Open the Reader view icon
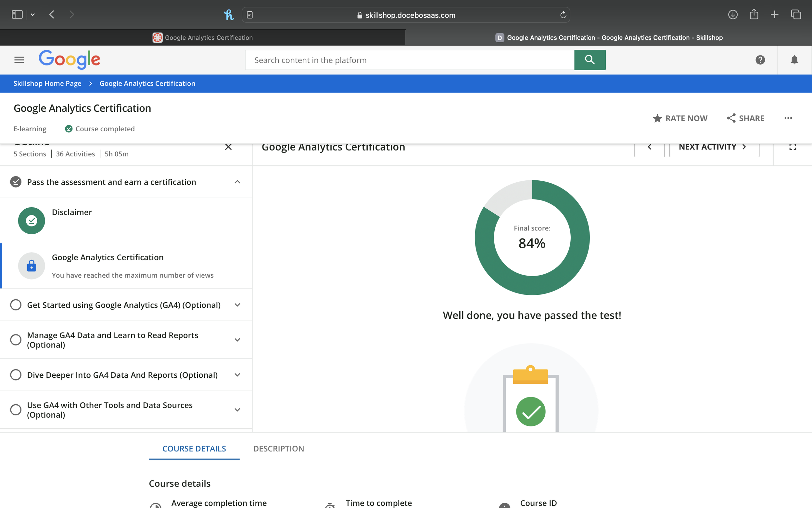Screen dimensions: 812x508 click(250, 15)
